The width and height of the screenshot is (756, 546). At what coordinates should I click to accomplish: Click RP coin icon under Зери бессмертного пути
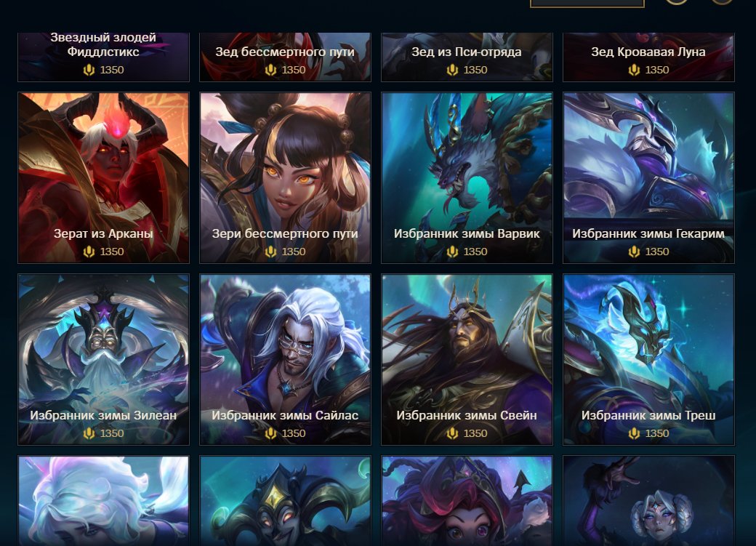tap(270, 252)
